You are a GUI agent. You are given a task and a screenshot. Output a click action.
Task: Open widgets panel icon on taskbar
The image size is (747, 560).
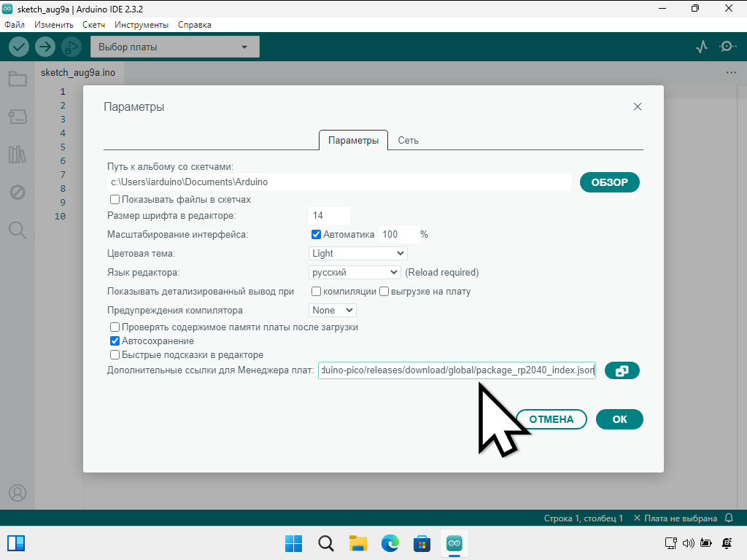coord(16,543)
